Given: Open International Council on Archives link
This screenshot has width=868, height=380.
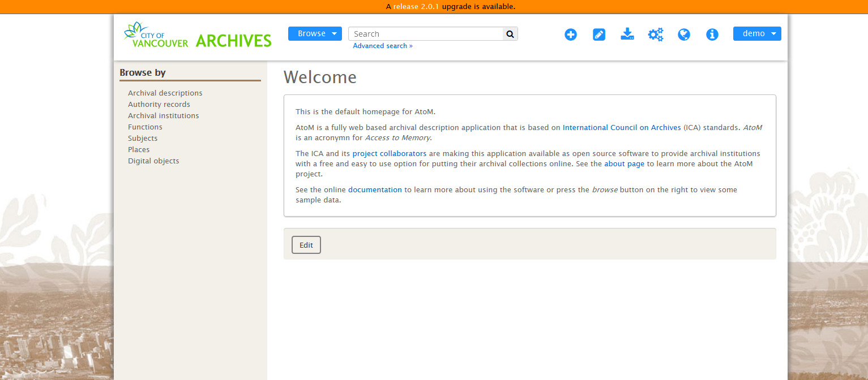Looking at the screenshot, I should 622,128.
